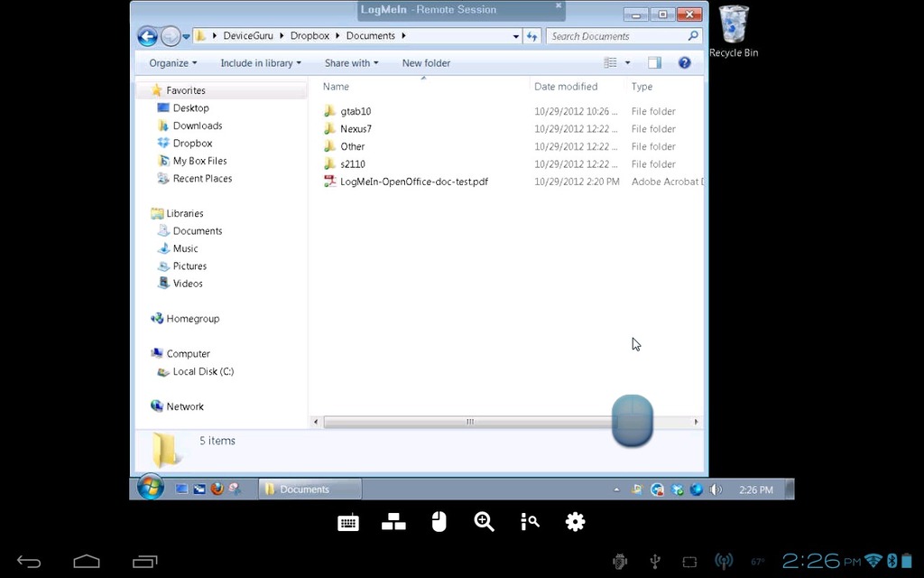Select the Nexus7 folder
Image resolution: width=924 pixels, height=578 pixels.
[x=347, y=128]
